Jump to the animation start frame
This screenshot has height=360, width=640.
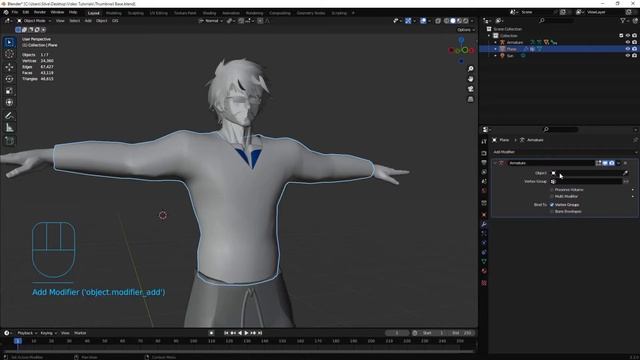[226, 333]
